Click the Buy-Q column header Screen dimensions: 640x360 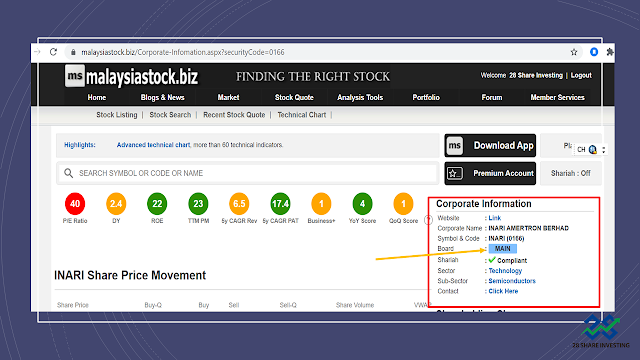(153, 305)
